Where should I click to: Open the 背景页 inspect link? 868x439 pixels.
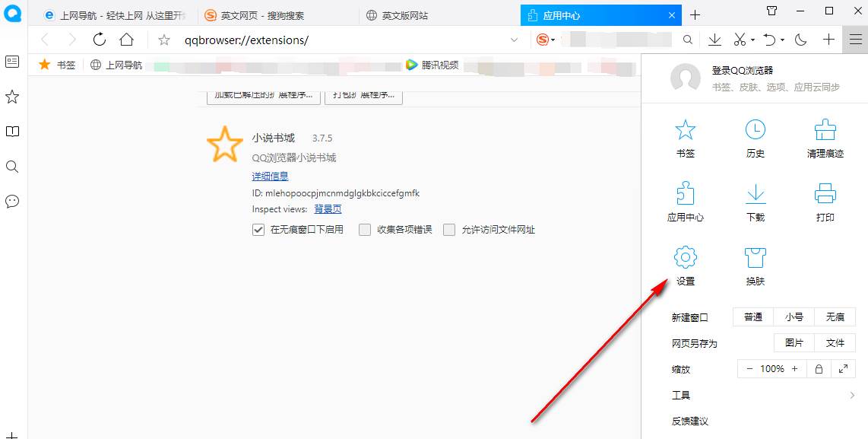coord(328,209)
